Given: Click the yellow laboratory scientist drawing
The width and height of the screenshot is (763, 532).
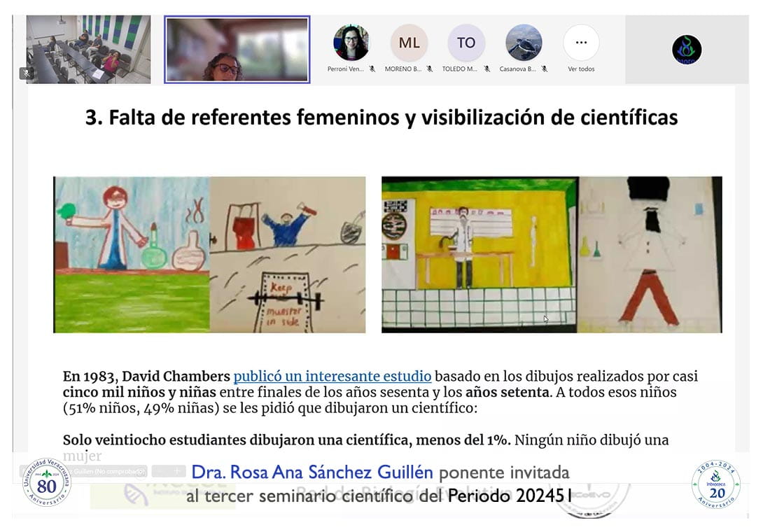Looking at the screenshot, I should pyautogui.click(x=479, y=254).
